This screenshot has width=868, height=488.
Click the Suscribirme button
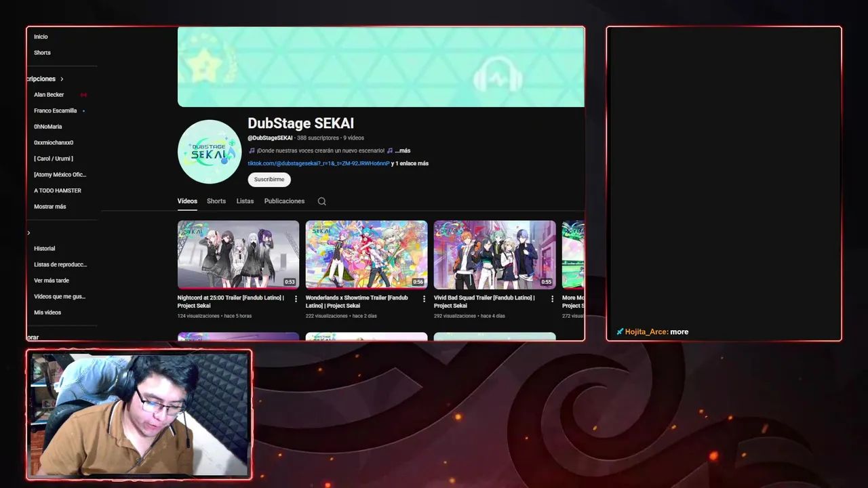click(x=269, y=180)
